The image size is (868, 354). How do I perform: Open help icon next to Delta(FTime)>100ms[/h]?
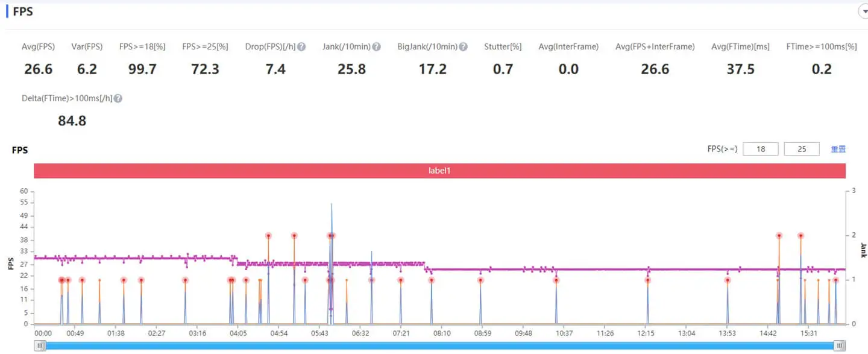118,98
